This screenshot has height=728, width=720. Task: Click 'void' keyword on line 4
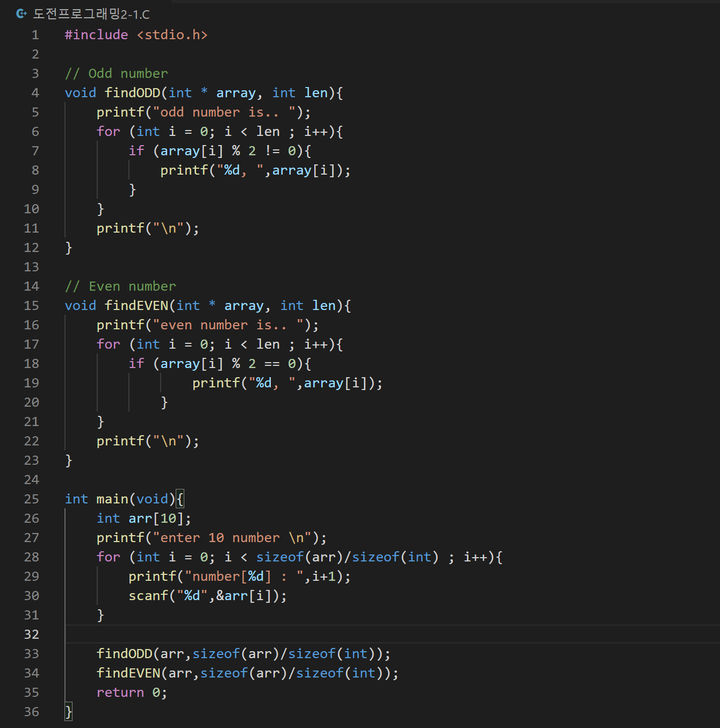81,93
